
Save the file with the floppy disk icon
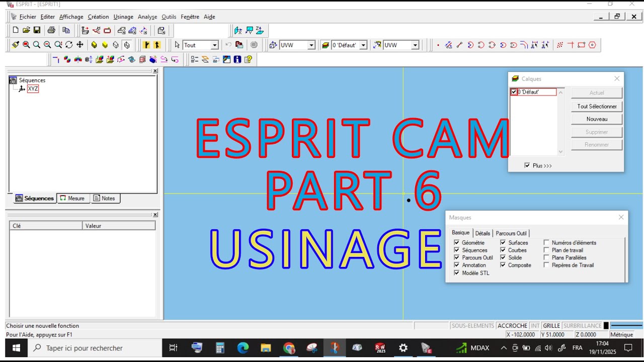(37, 30)
